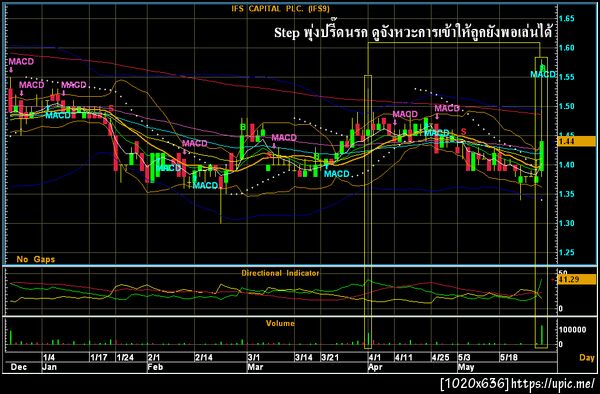Click the 0 label on the volume axis
Screen dimensions: 600x394
(x=561, y=344)
